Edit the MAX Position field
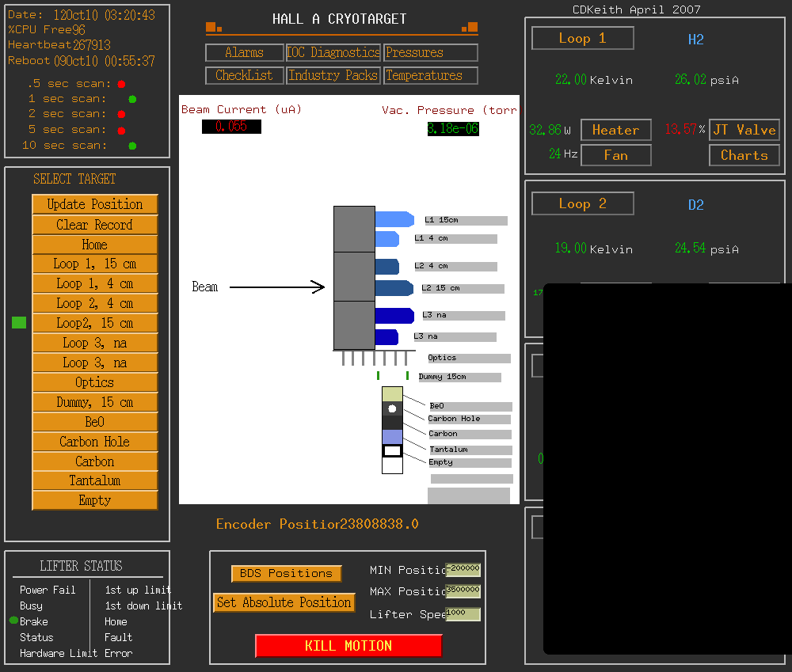This screenshot has width=792, height=672. (x=463, y=590)
